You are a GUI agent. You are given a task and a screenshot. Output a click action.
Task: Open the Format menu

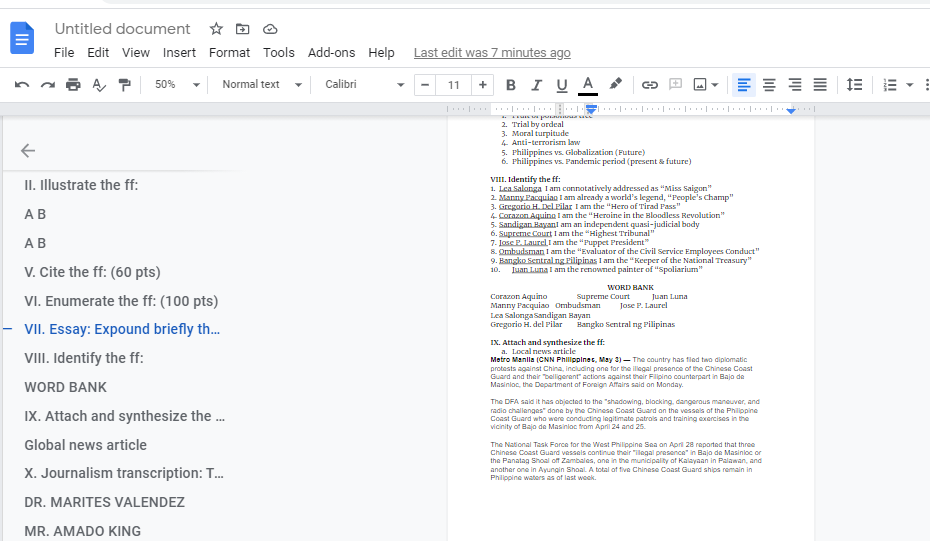pos(230,53)
